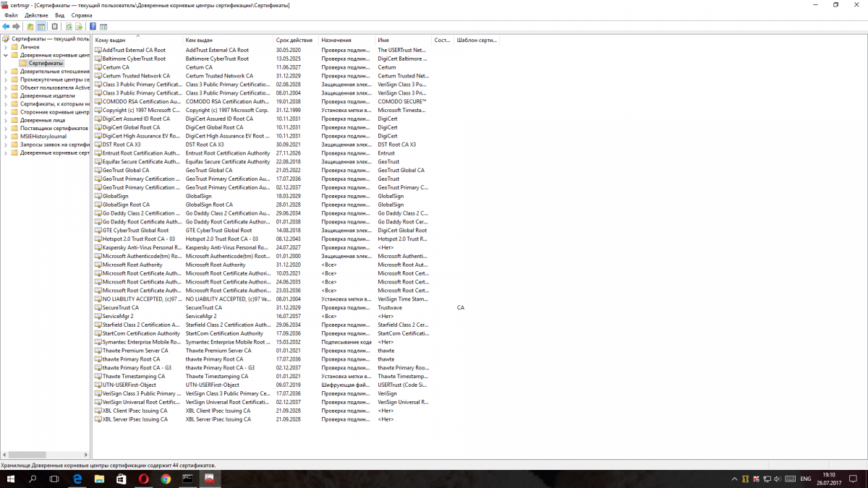Image resolution: width=868 pixels, height=488 pixels.
Task: Open the clock showing 19:10
Action: point(829,479)
